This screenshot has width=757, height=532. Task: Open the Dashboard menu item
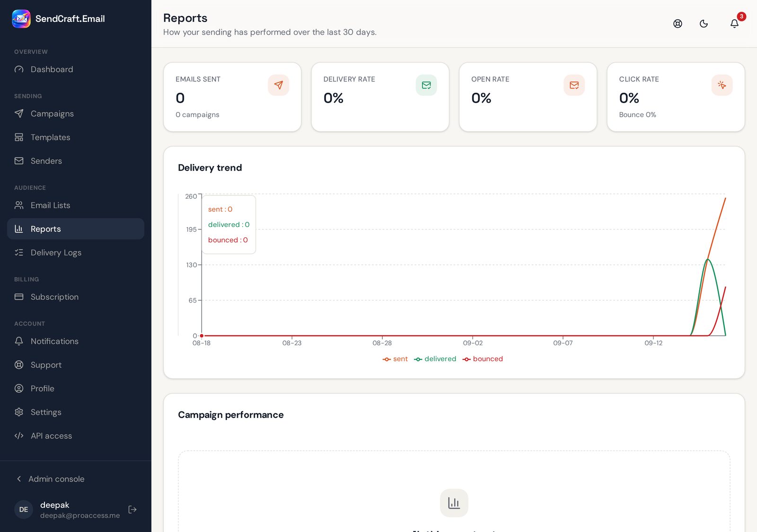(x=76, y=70)
